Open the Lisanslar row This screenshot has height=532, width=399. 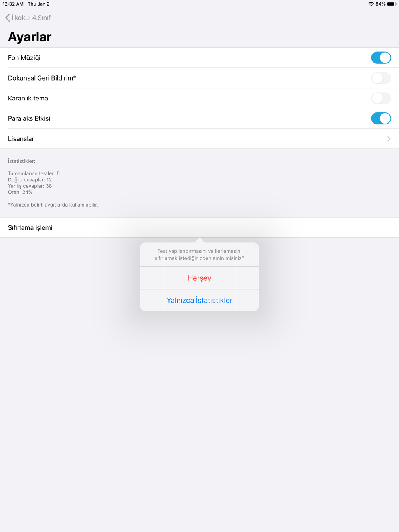[199, 139]
